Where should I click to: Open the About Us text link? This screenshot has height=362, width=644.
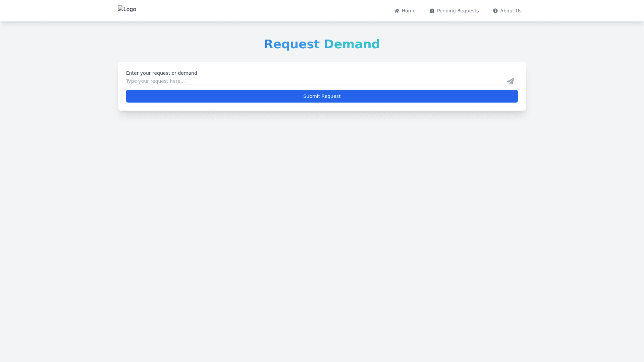[x=511, y=11]
